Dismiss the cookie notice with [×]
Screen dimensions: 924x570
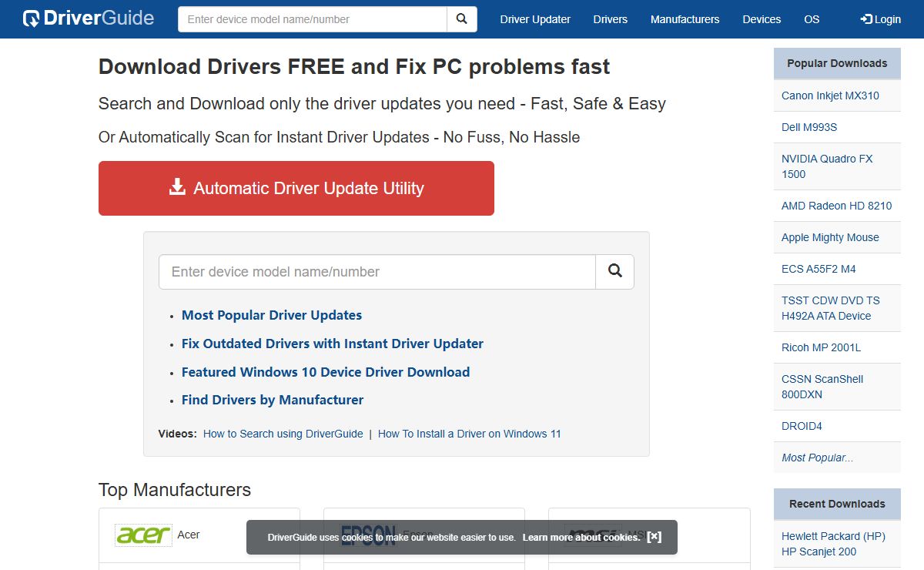click(654, 537)
